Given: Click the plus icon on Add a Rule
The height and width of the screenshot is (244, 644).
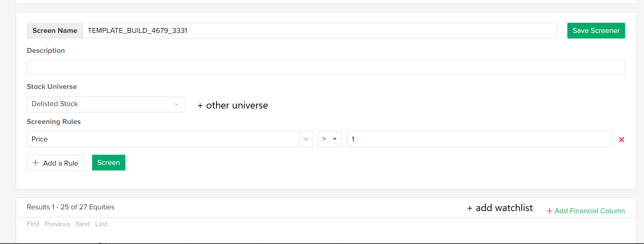Looking at the screenshot, I should [35, 163].
